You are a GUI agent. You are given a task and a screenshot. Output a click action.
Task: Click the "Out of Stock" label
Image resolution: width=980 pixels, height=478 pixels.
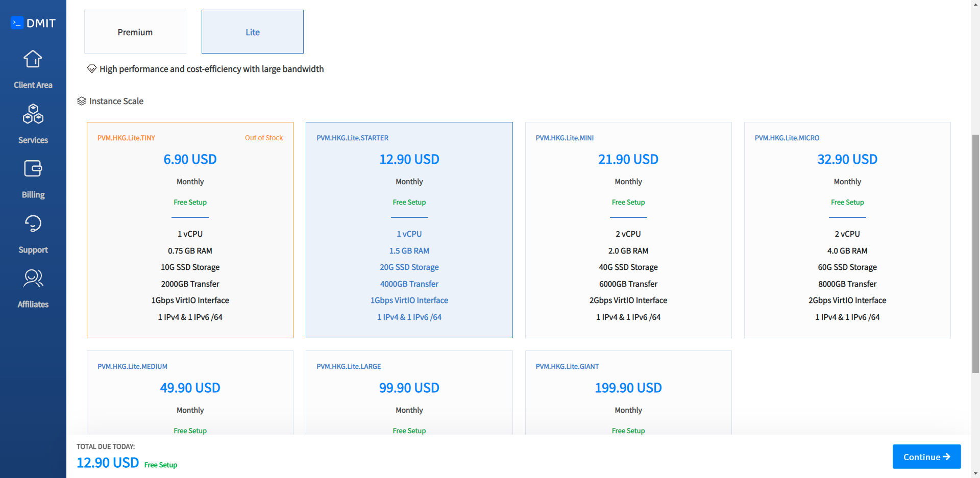(x=264, y=138)
